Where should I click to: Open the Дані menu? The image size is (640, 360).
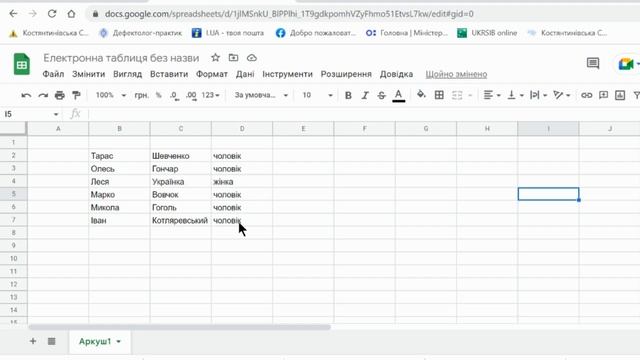coord(245,74)
